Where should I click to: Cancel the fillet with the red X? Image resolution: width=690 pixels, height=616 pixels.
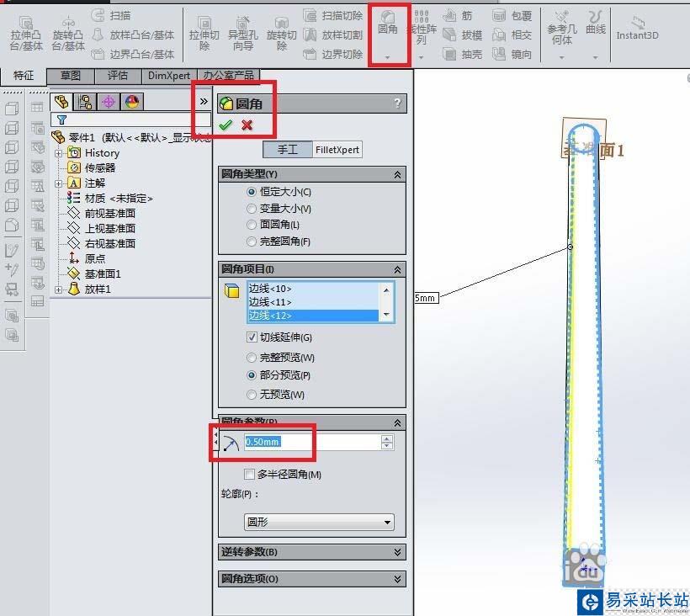click(x=247, y=125)
